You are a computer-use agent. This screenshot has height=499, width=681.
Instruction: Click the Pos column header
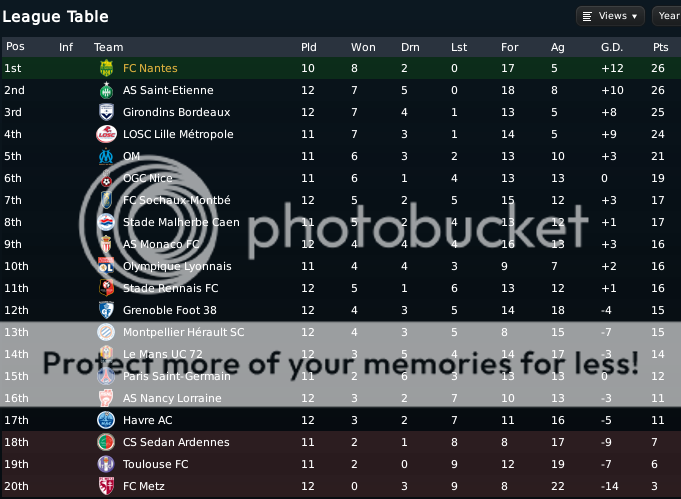click(x=14, y=47)
